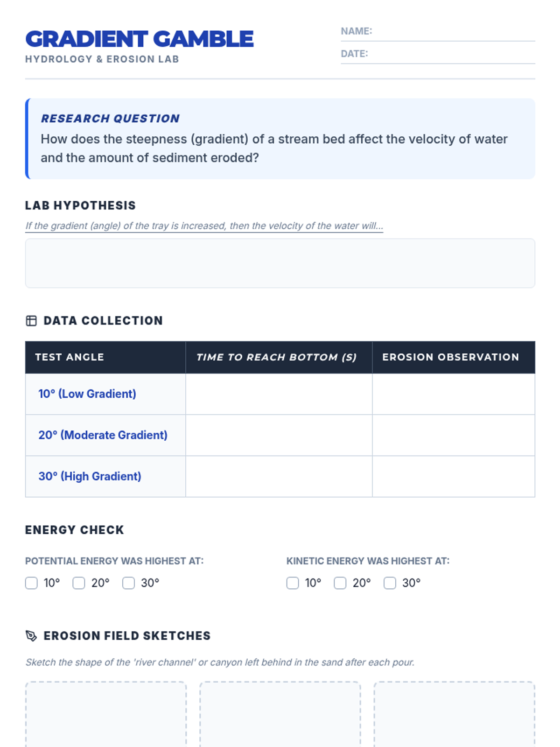Click erosion observation cell for 20° row
Screen dimensions: 560x747
(x=454, y=435)
